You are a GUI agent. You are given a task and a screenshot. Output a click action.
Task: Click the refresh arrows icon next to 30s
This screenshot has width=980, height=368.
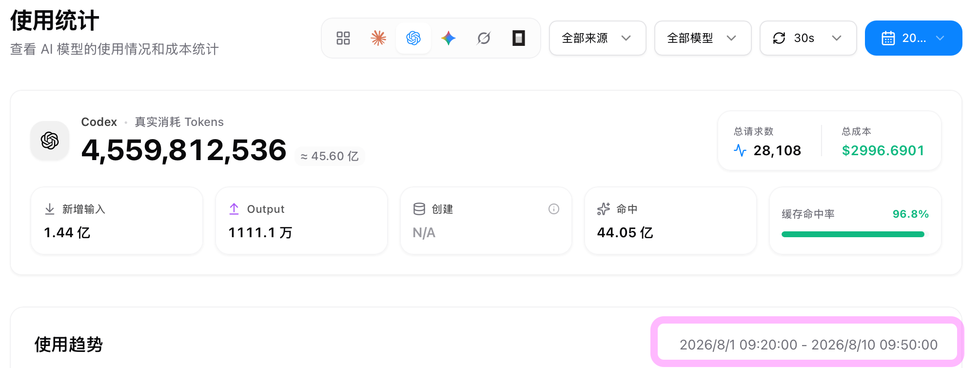pos(779,38)
